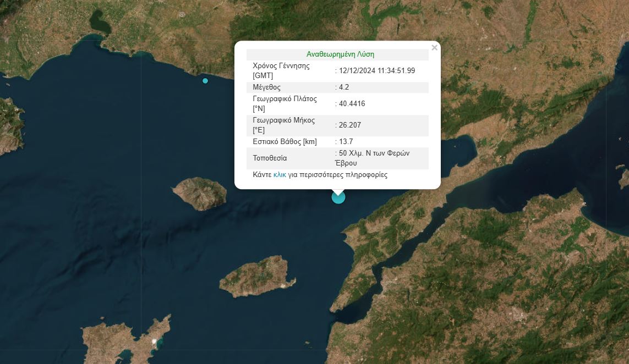The height and width of the screenshot is (364, 629).
Task: Select the focal depth value 13.7
Action: pyautogui.click(x=346, y=142)
